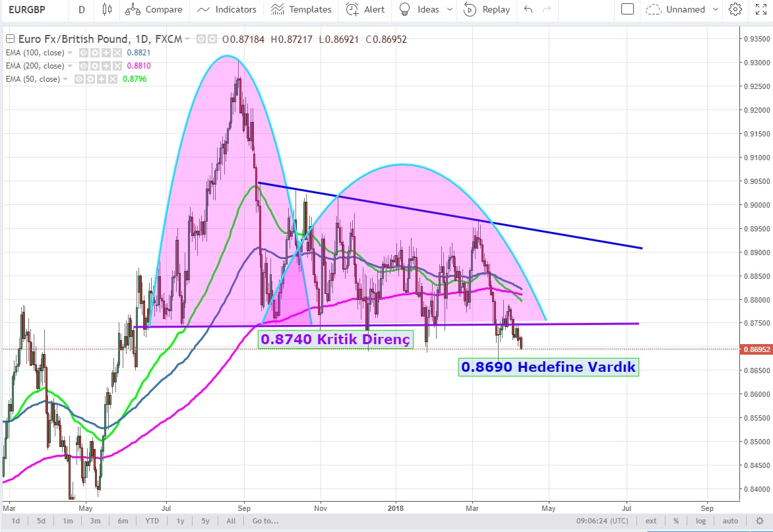Open chart settings gear in top toolbar
Screen dimensions: 773x532
(x=735, y=9)
